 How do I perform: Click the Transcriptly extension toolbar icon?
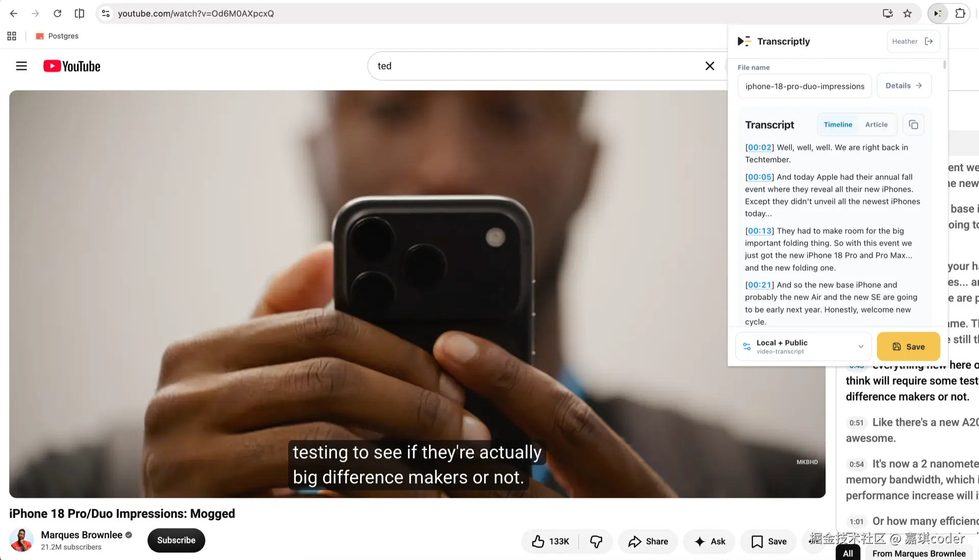938,14
